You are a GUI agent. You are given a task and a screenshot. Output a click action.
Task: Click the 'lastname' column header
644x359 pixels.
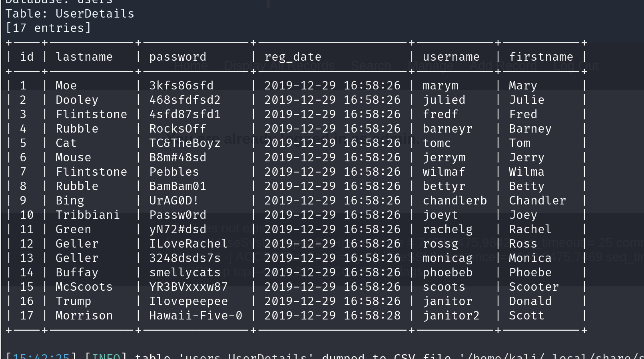[x=84, y=57]
